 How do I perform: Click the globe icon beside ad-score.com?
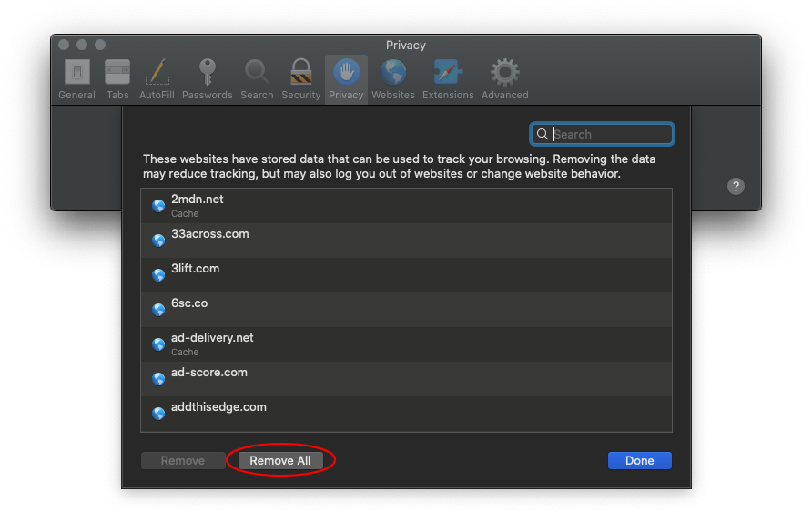point(158,379)
